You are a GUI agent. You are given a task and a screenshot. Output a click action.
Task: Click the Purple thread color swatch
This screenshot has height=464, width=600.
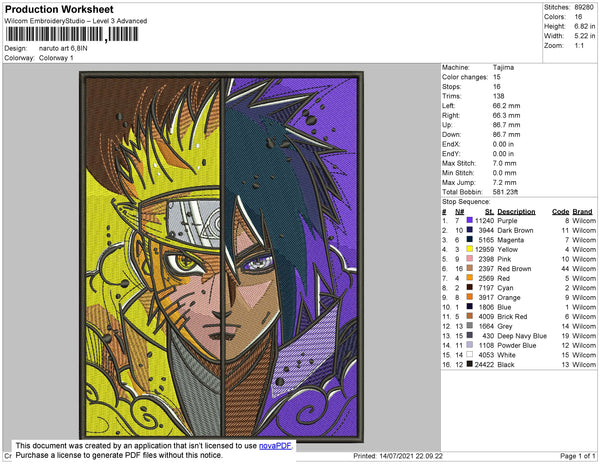pos(470,220)
